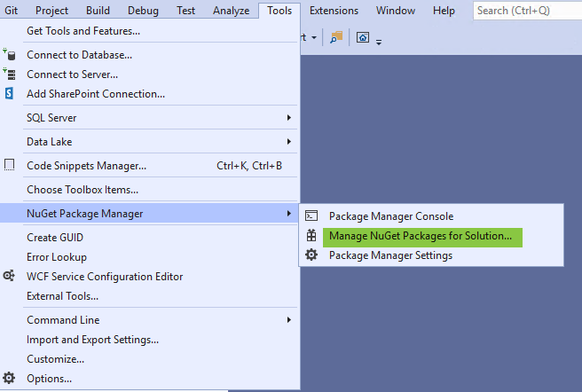
Task: Click the Code Snippets Manager icon
Action: pos(9,165)
